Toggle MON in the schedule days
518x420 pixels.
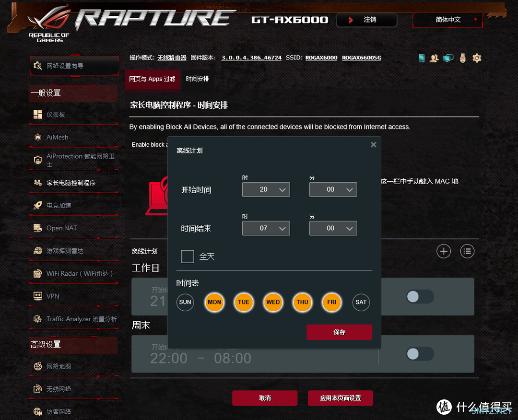click(214, 302)
